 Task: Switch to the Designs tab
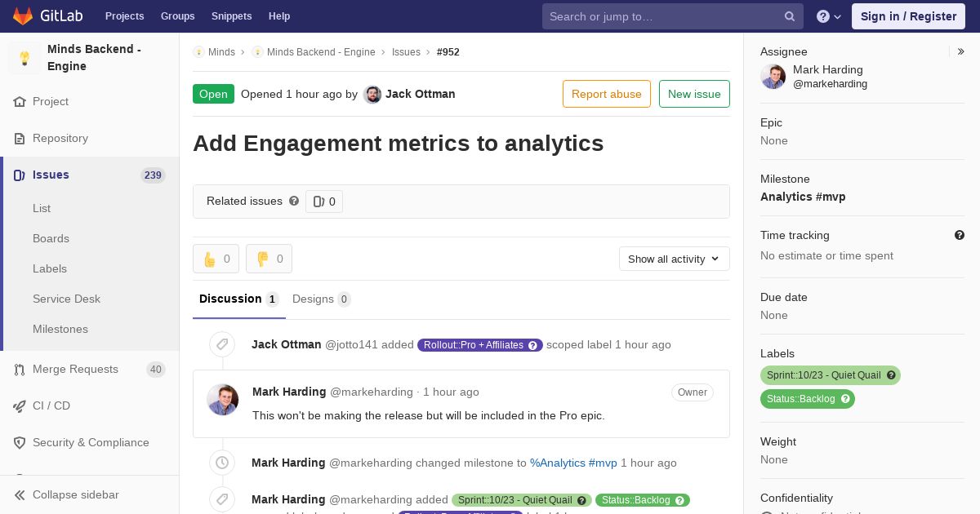[x=320, y=299]
